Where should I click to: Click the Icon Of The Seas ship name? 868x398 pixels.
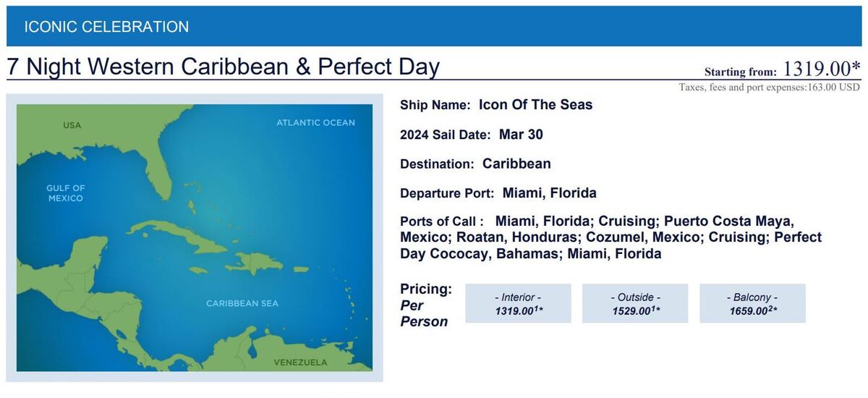[x=535, y=105]
